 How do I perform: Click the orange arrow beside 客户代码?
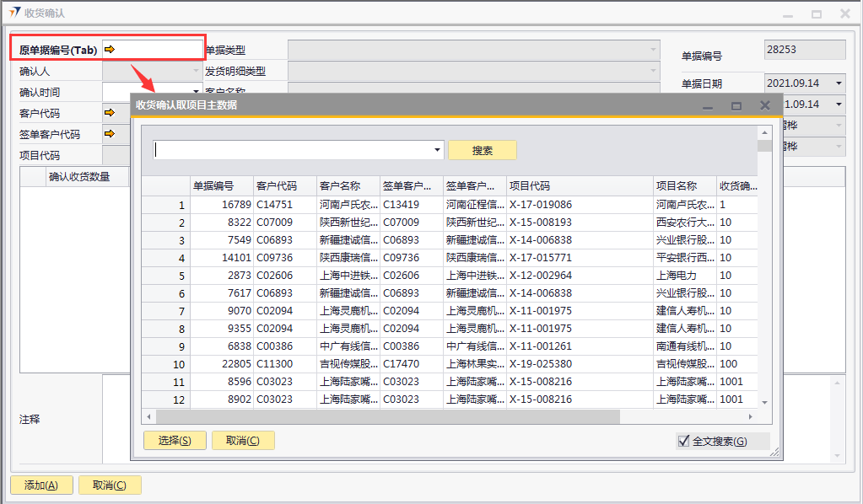109,112
